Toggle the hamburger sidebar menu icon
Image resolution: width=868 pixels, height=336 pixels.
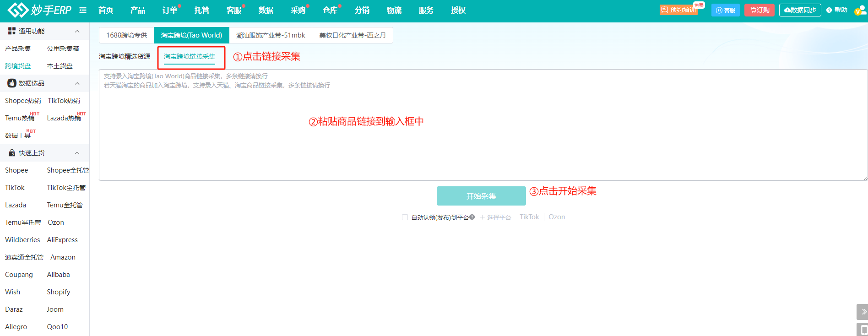[x=83, y=10]
